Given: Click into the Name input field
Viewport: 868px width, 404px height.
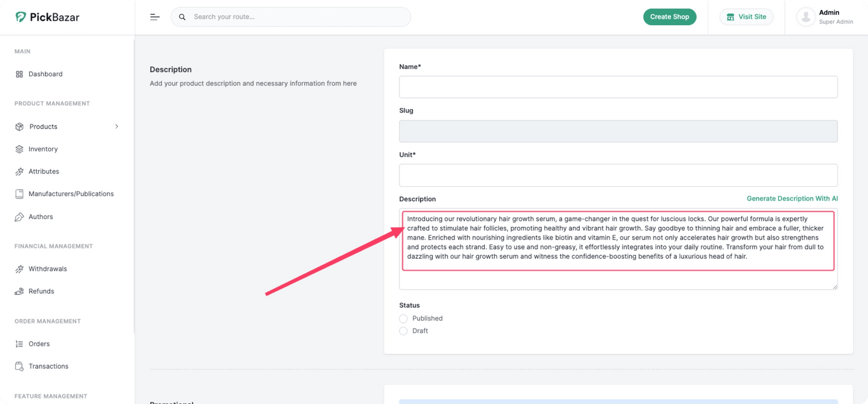Looking at the screenshot, I should [618, 87].
